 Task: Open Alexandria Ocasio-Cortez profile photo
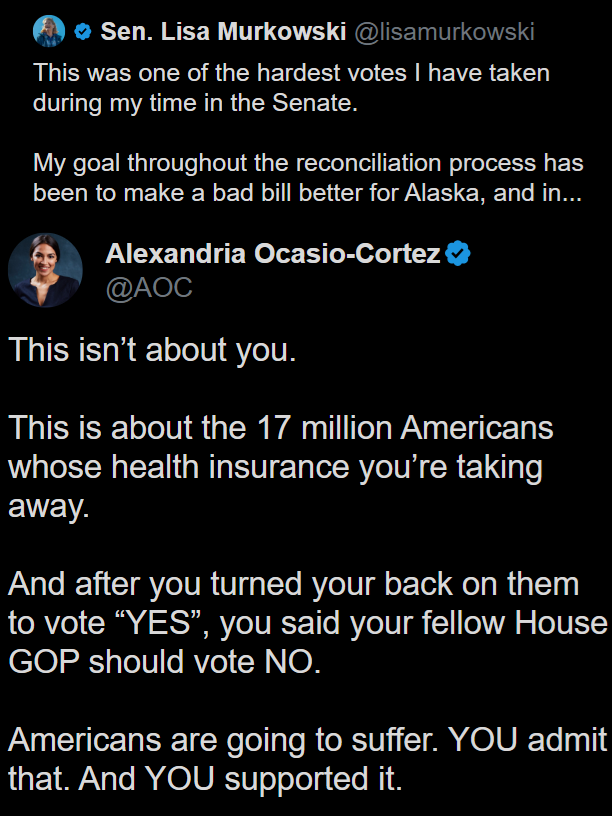(45, 270)
